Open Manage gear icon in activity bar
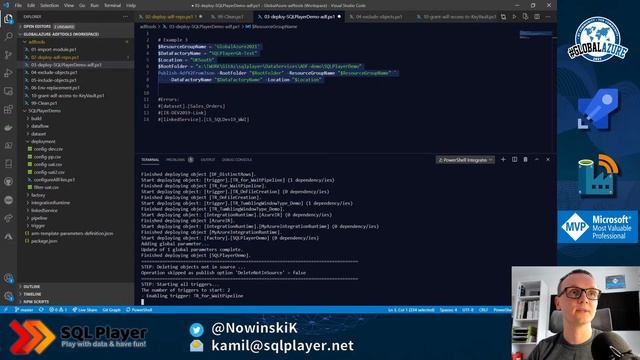 coord(8,296)
